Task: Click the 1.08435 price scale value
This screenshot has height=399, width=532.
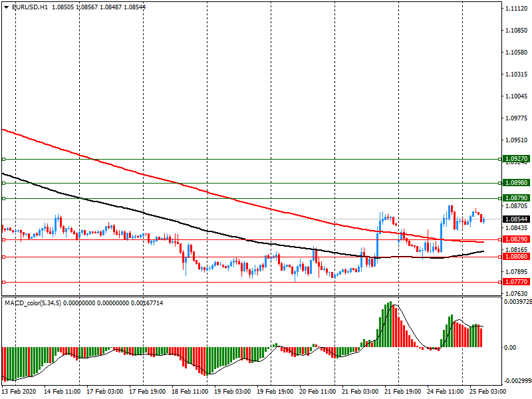Action: (x=517, y=228)
